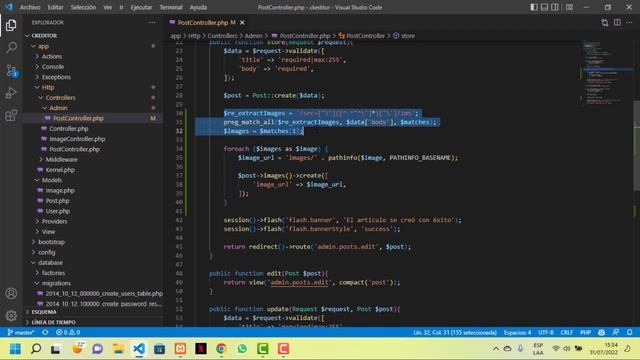Open the Ejecutar menu

tap(141, 7)
